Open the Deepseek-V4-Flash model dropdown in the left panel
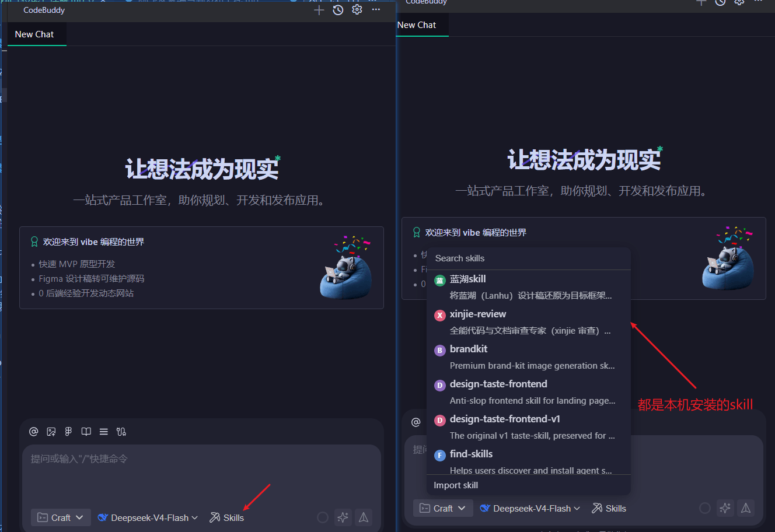The width and height of the screenshot is (775, 532). (x=148, y=517)
